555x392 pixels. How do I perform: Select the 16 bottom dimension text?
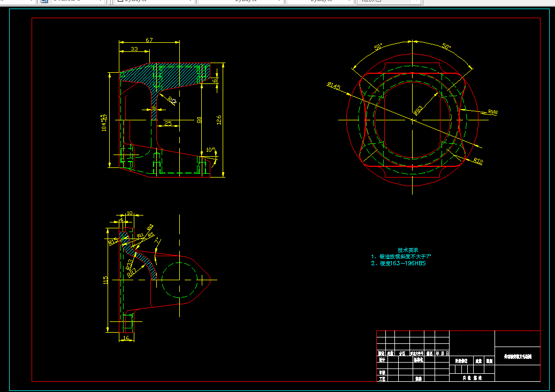pyautogui.click(x=126, y=338)
